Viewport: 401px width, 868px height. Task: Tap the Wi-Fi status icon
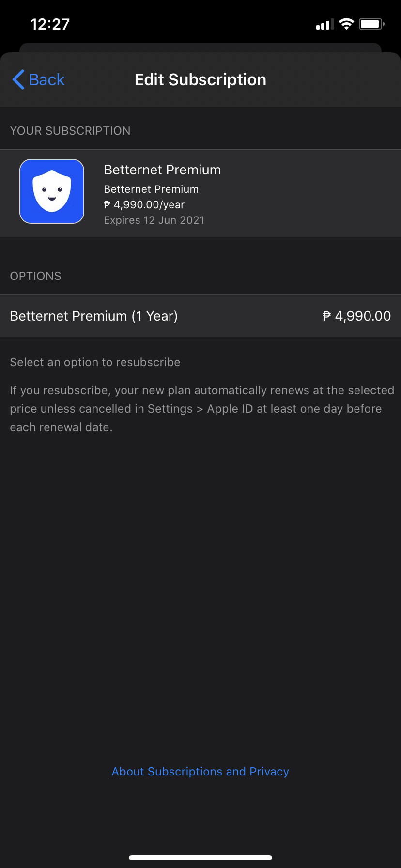point(346,24)
